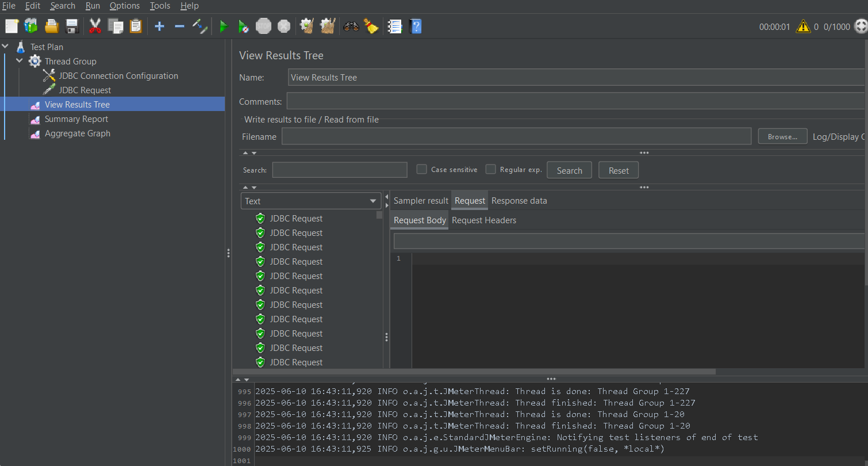Open Help with blue question icon
The height and width of the screenshot is (466, 868).
tap(416, 26)
